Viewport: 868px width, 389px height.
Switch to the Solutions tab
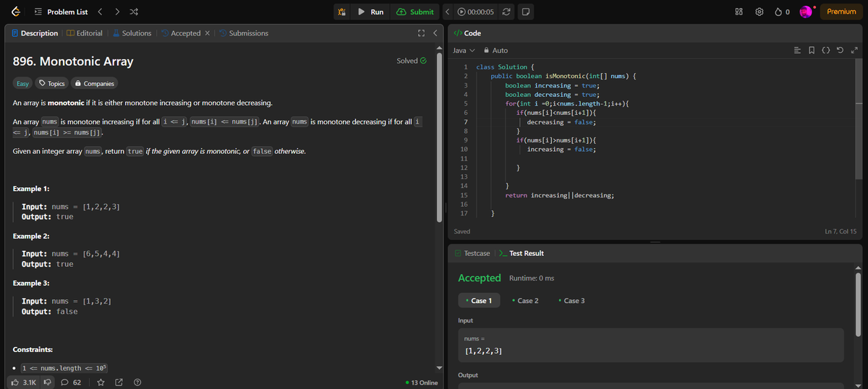pos(131,33)
